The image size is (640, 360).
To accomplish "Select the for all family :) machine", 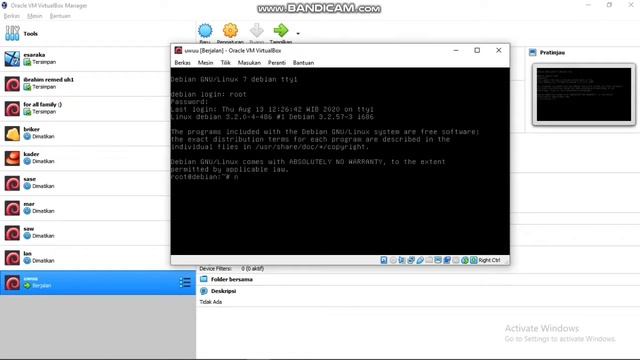I will (x=98, y=108).
